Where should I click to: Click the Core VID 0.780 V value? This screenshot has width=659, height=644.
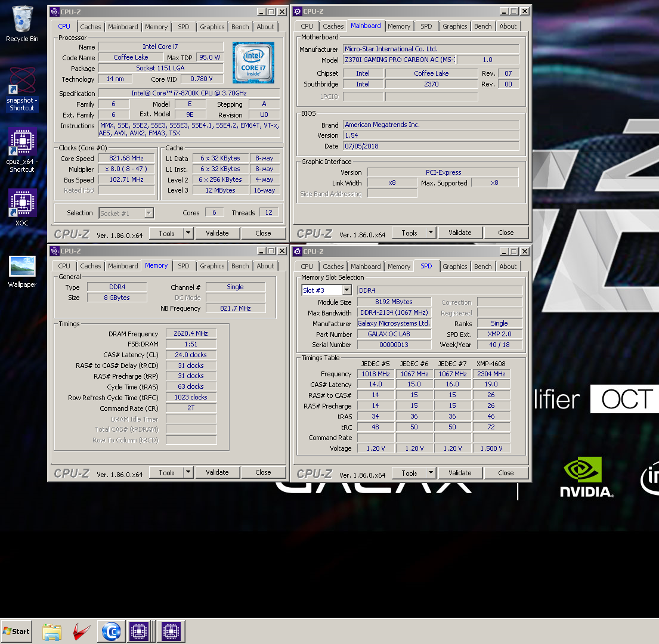[x=202, y=79]
